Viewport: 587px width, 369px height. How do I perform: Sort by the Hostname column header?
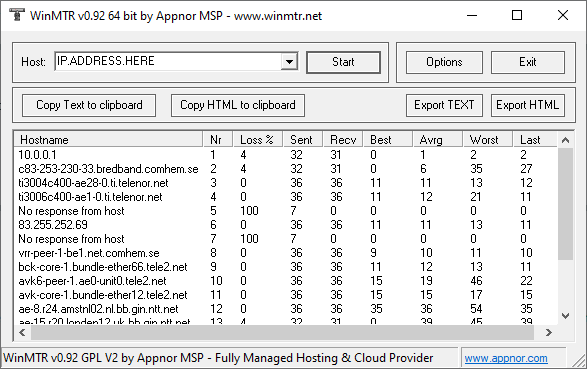(x=109, y=140)
